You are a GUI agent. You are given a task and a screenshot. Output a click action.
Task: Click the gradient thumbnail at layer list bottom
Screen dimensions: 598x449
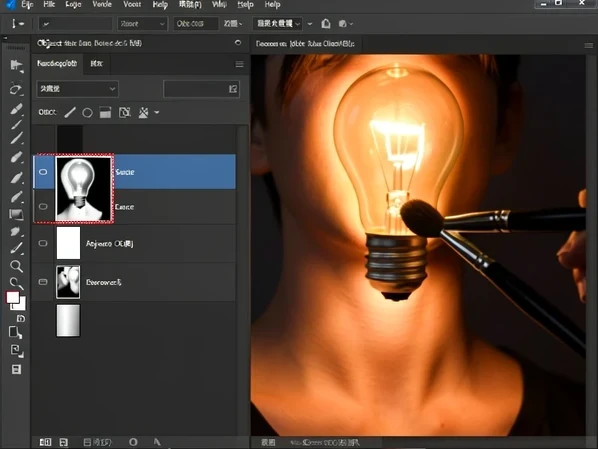click(x=68, y=320)
